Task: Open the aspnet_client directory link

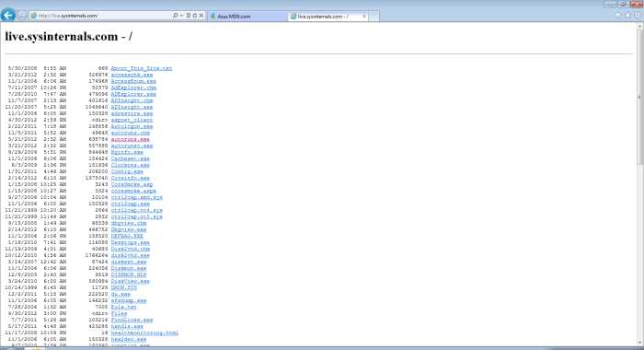Action: [x=132, y=120]
